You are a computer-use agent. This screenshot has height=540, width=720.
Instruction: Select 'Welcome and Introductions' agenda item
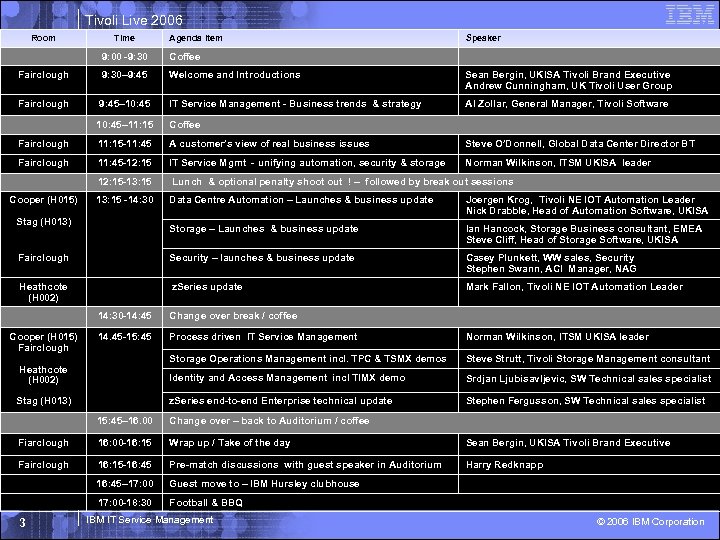point(235,74)
